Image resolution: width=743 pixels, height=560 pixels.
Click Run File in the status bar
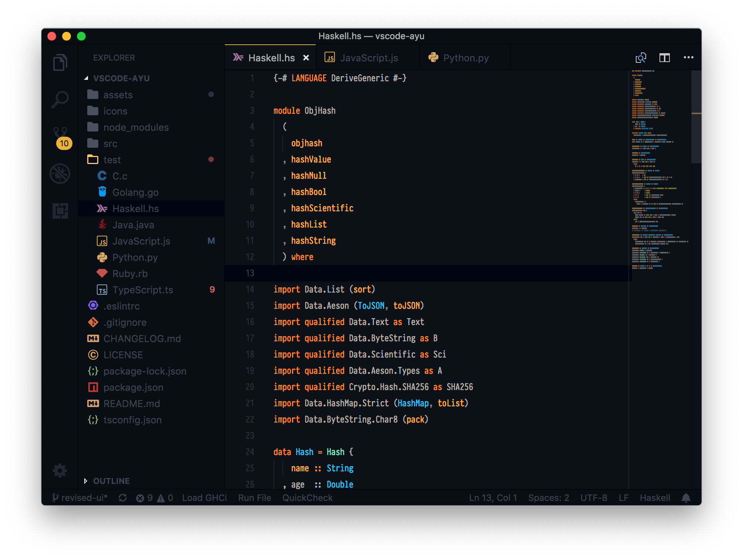[254, 498]
